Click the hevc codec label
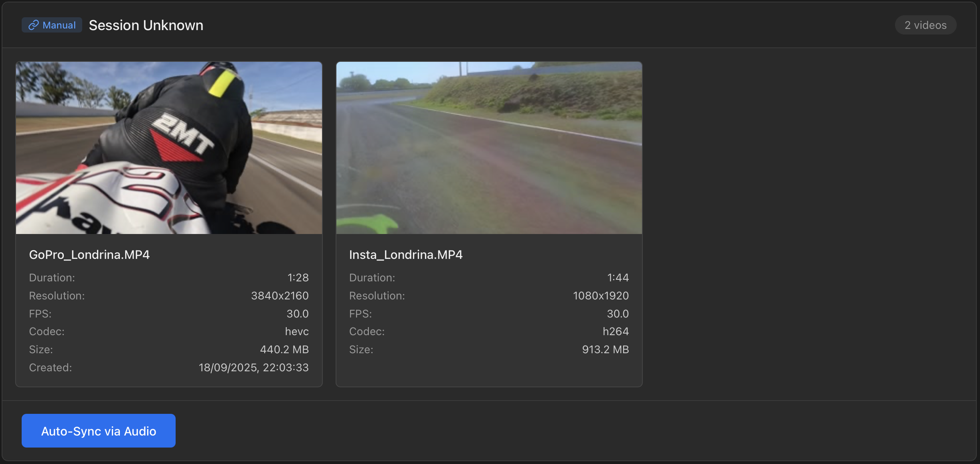Image resolution: width=980 pixels, height=464 pixels. click(296, 331)
